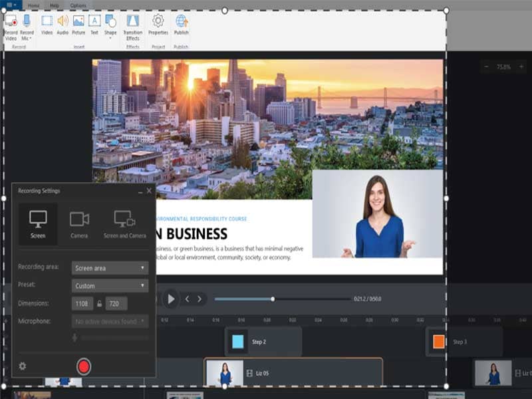Open the Recording area dropdown

(110, 267)
